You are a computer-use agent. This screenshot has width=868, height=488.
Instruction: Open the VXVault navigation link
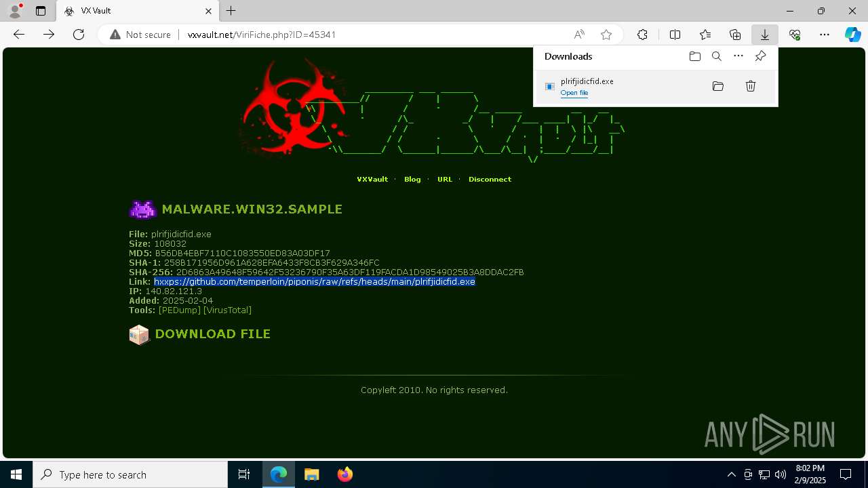coord(372,180)
